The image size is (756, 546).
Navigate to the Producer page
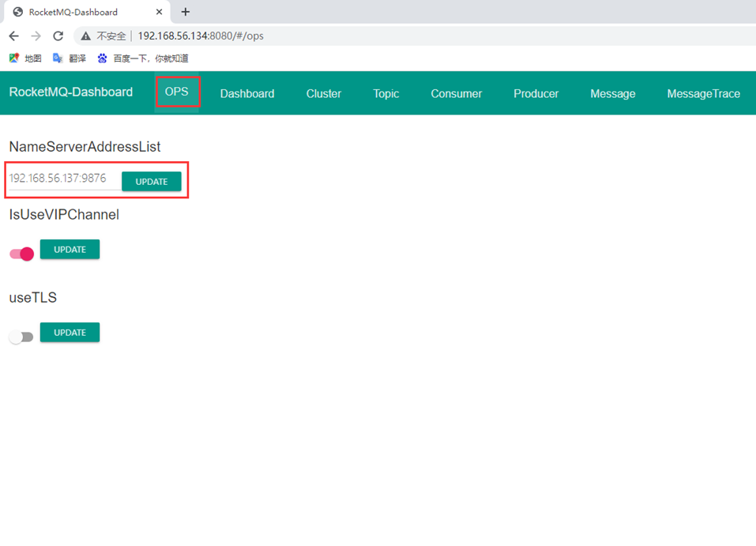tap(536, 93)
